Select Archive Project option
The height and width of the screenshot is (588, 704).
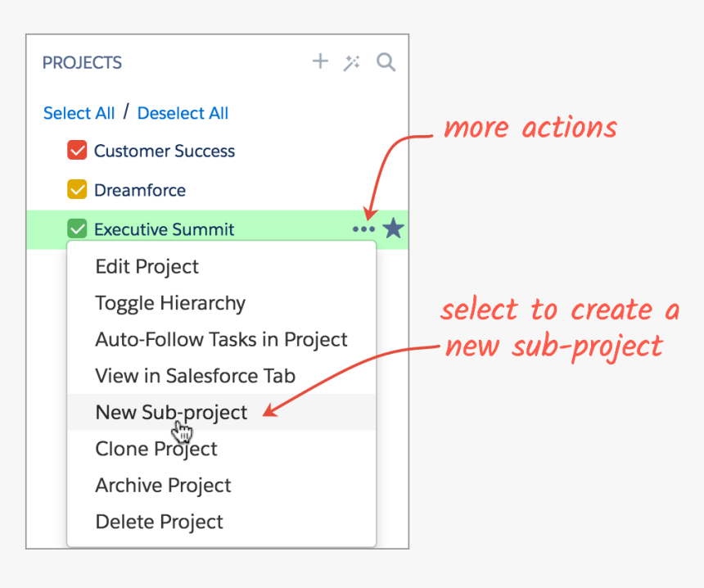pyautogui.click(x=163, y=485)
